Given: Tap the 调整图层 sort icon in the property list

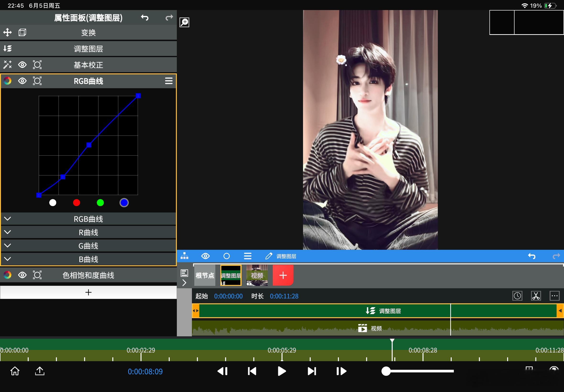Looking at the screenshot, I should tap(7, 49).
